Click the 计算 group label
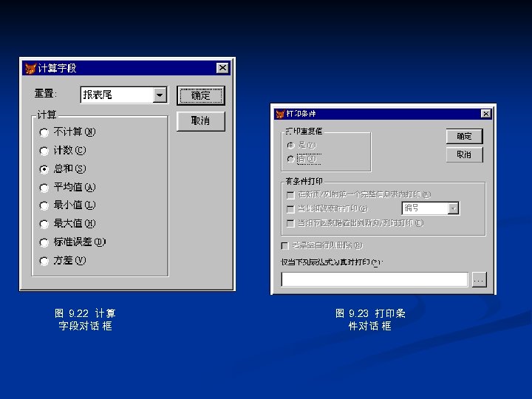532x399 pixels. point(47,115)
